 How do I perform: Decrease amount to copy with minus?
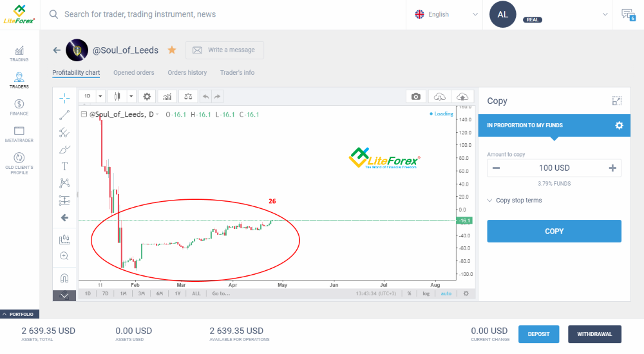496,168
